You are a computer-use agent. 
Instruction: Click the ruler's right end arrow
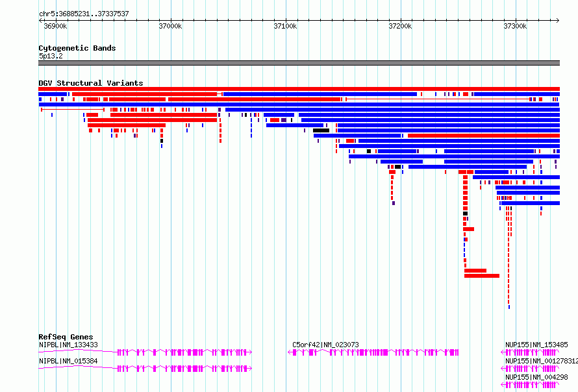558,21
